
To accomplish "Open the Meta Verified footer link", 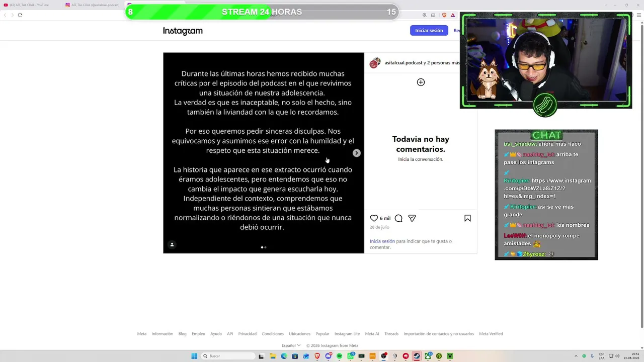I will pos(491,334).
